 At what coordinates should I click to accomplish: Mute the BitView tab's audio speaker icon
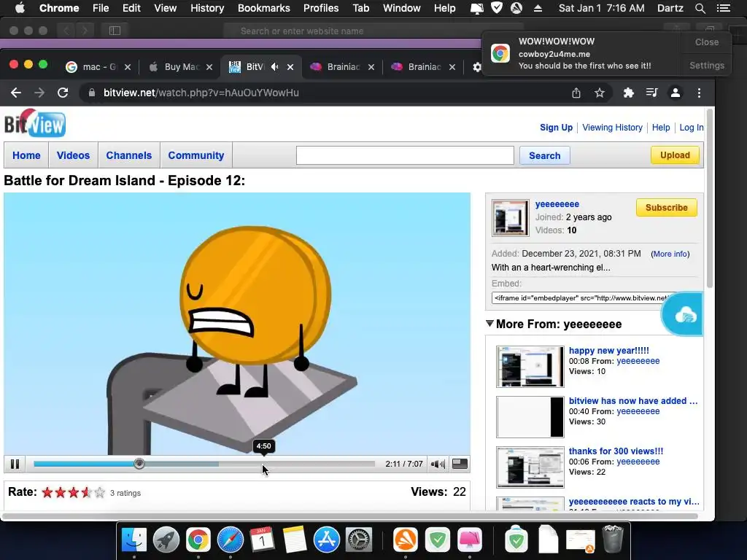click(275, 66)
